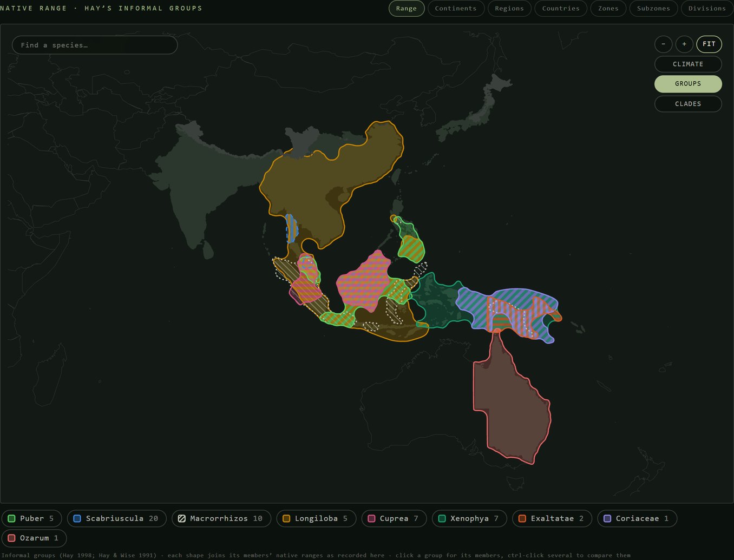Select the Xenophya group chip

[469, 518]
